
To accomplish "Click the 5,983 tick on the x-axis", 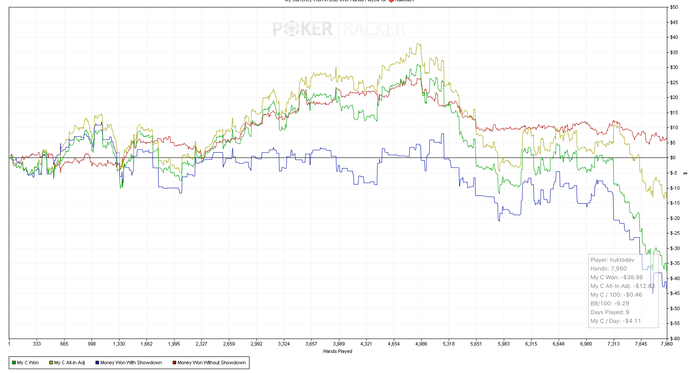I will click(x=504, y=344).
